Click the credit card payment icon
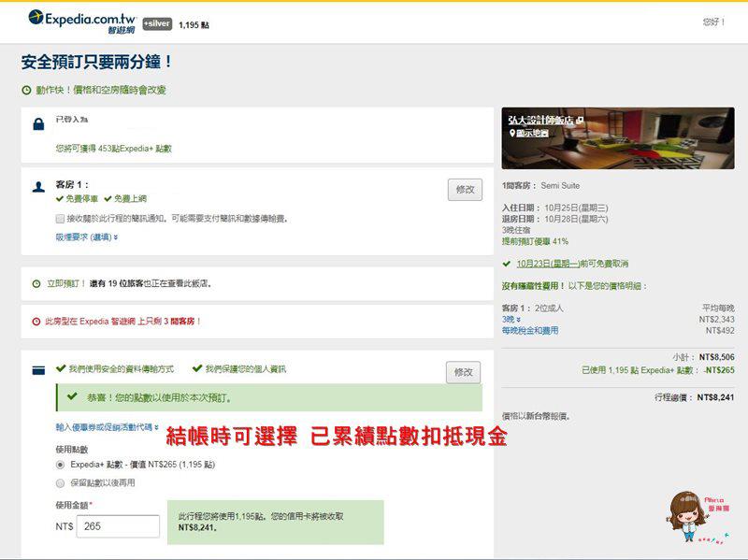 coord(38,370)
